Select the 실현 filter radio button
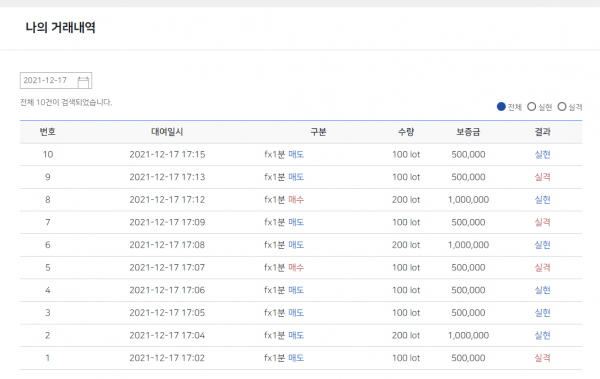The width and height of the screenshot is (600, 379). coord(532,106)
